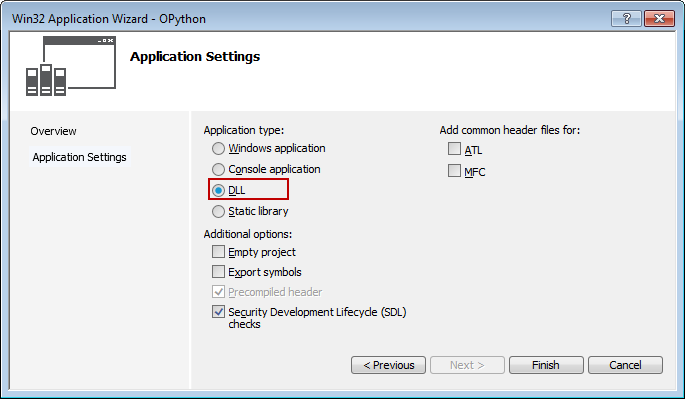Pick the Static library option
The image size is (685, 399).
[218, 212]
